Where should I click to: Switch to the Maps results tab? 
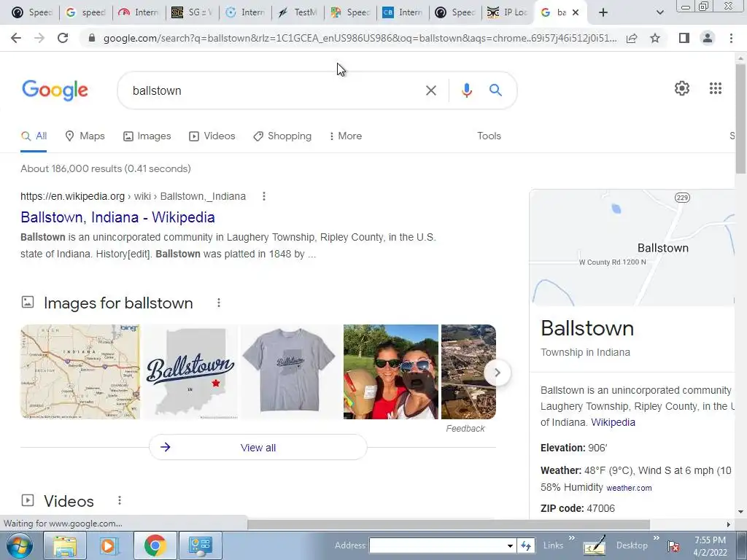coord(85,136)
